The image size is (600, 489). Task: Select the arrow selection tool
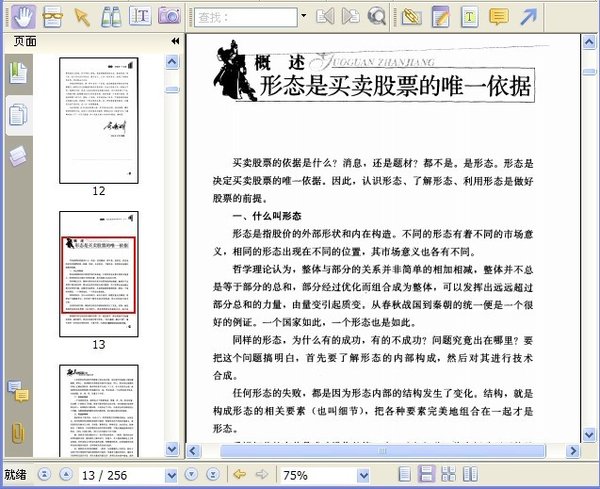82,18
